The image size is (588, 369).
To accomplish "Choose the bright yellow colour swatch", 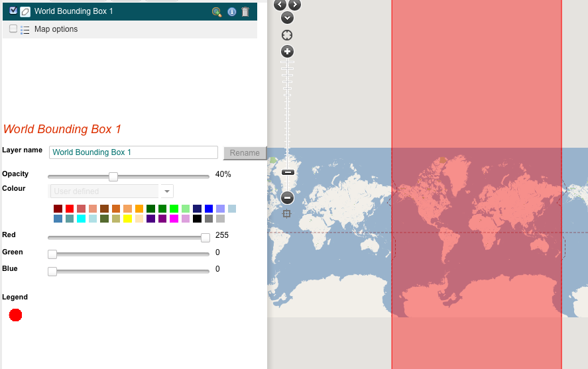I will click(x=127, y=219).
